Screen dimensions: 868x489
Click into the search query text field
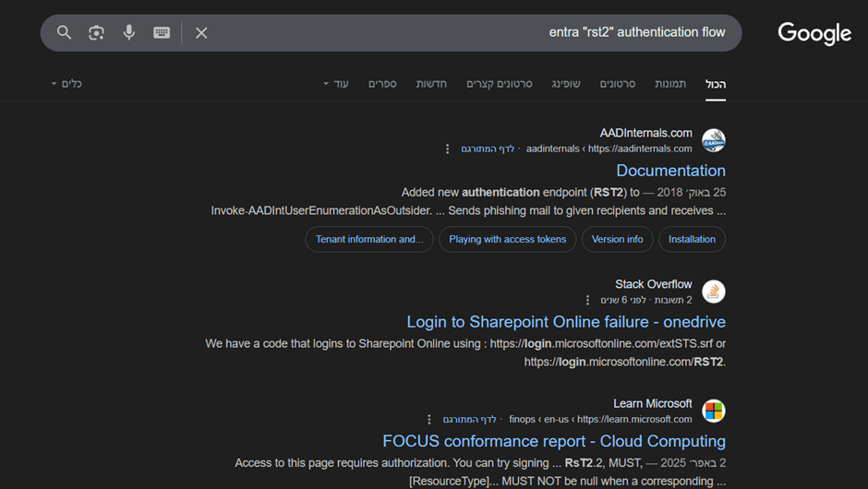pyautogui.click(x=462, y=33)
